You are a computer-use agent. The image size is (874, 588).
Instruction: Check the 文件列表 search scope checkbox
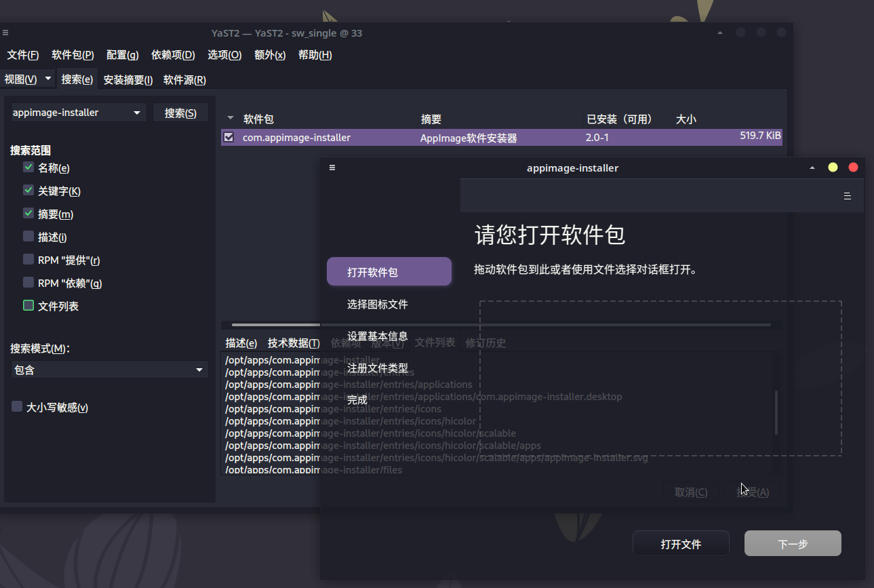point(28,305)
